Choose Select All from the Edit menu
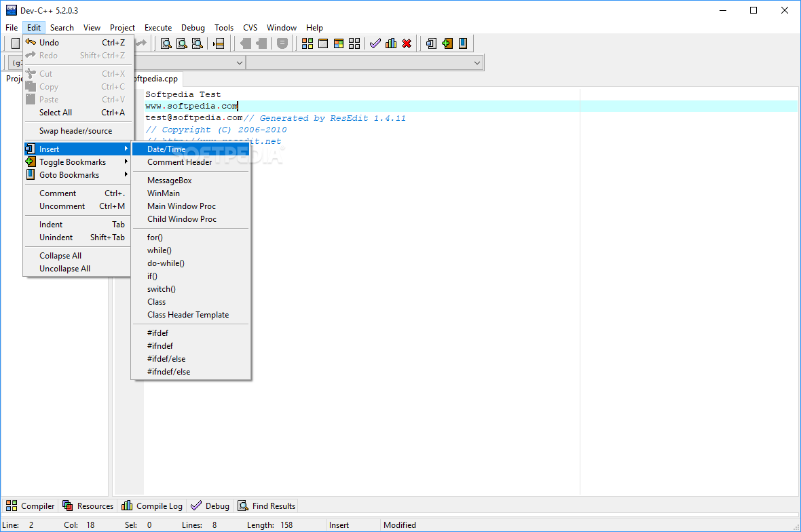 point(77,113)
